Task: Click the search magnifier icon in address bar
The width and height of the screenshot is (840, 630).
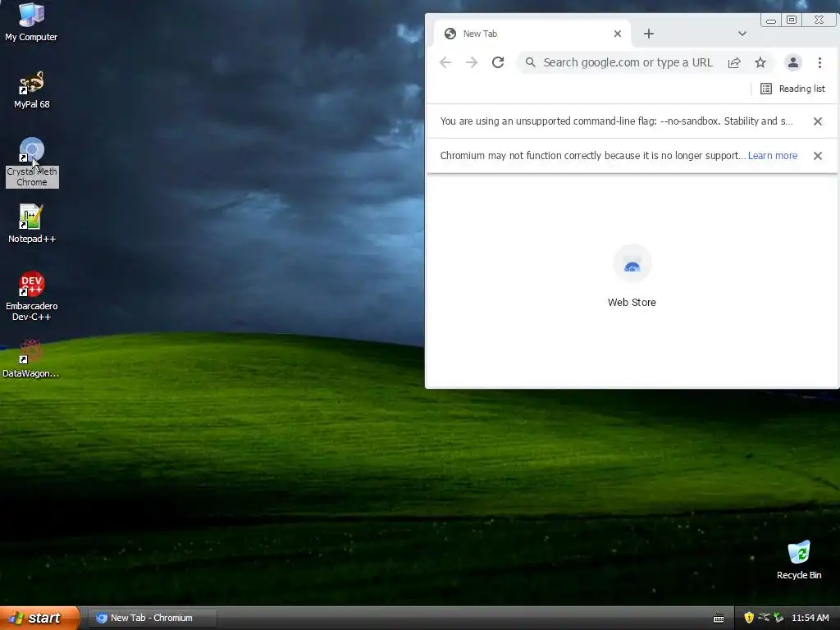Action: (x=530, y=62)
